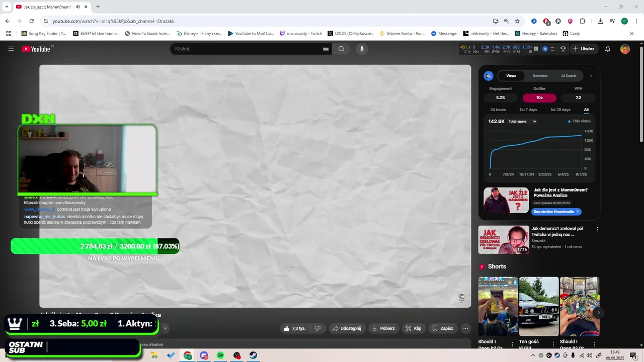Open 'Jak demonzz1 zrelował' video thumbnail
644x362 pixels.
[504, 240]
